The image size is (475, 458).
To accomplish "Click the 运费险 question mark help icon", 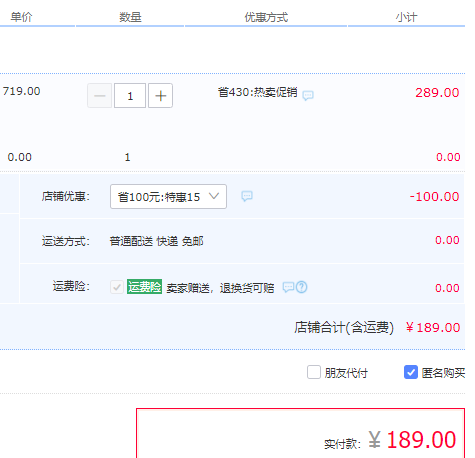I will pos(302,287).
